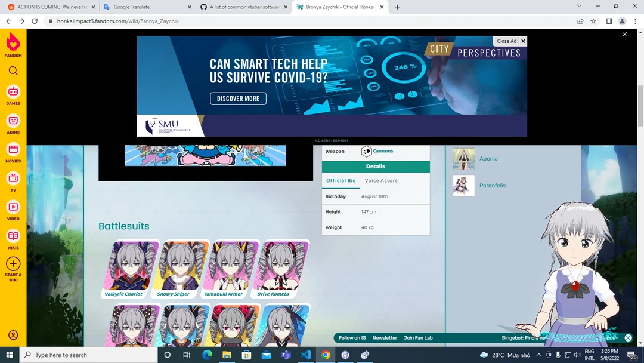Screen dimensions: 644x363
Task: Switch to the Voice Actors tab
Action: tap(381, 180)
